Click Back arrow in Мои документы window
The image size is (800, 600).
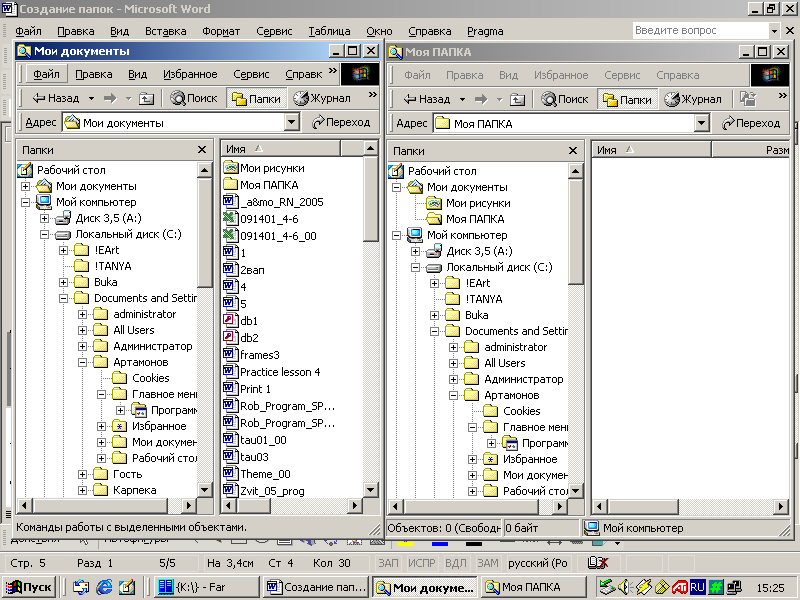[x=56, y=98]
